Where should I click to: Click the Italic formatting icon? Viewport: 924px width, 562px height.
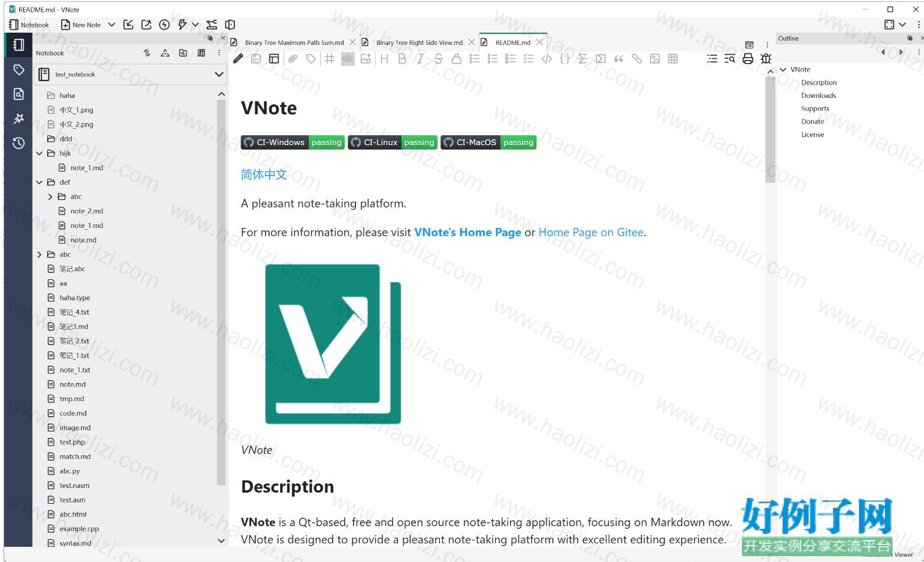[x=420, y=59]
